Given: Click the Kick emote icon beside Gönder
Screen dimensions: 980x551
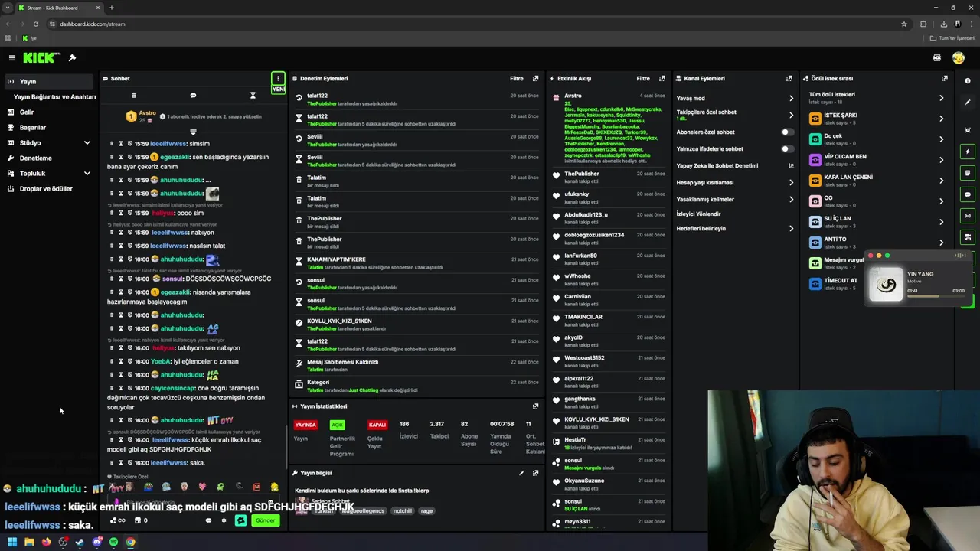Looking at the screenshot, I should coord(240,520).
